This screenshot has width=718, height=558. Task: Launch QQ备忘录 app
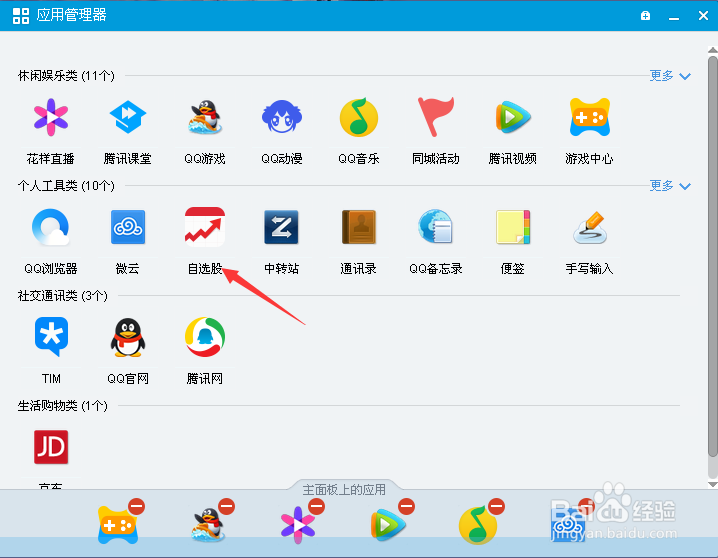pos(435,226)
